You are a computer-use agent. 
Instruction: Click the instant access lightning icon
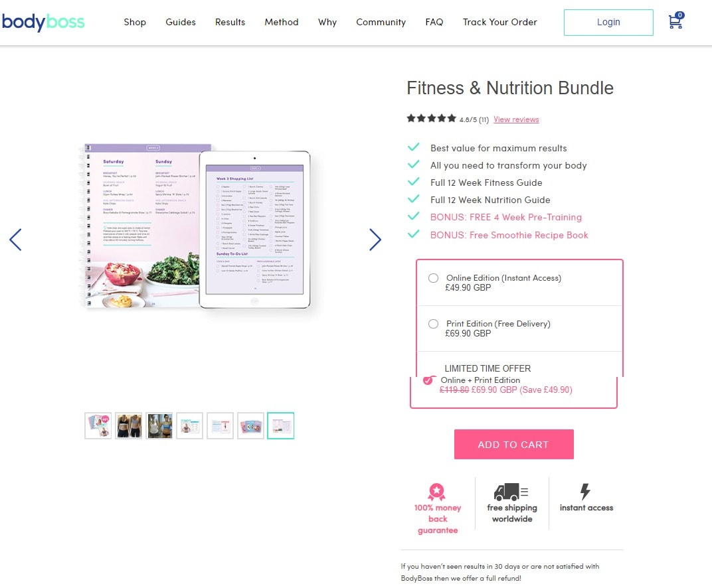585,491
